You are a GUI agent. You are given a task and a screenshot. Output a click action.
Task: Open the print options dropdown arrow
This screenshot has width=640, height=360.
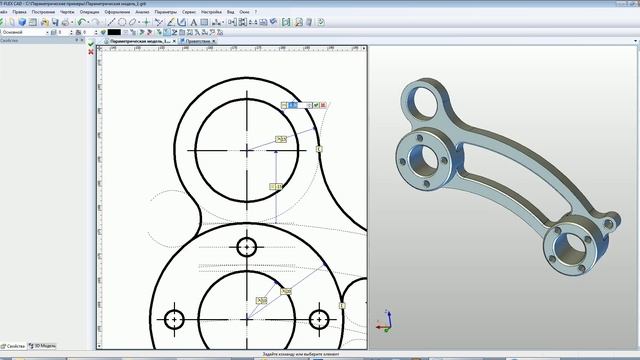point(72,22)
